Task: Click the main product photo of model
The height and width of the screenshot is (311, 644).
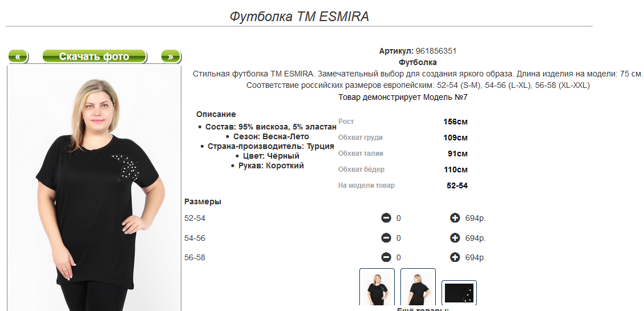Action: pyautogui.click(x=94, y=188)
